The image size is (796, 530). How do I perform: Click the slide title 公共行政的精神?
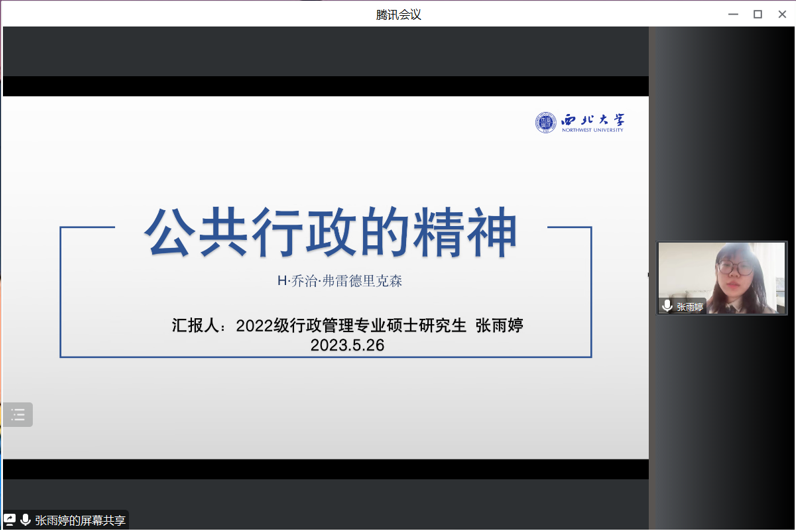pyautogui.click(x=331, y=233)
